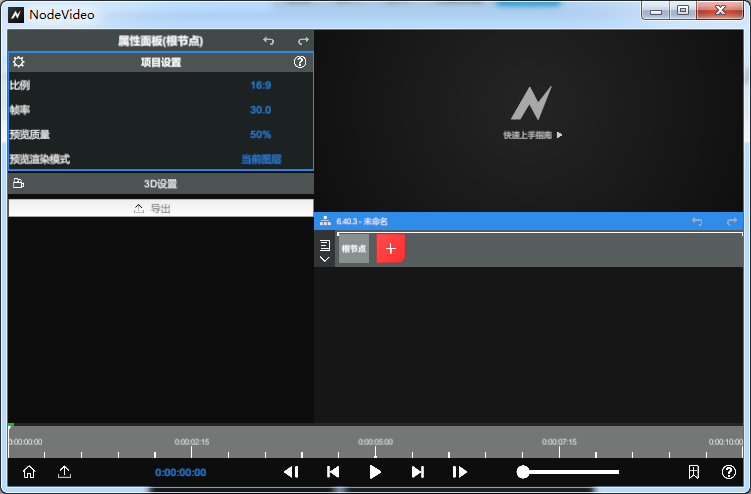Click the home icon in bottom bar
The width and height of the screenshot is (751, 494).
29,472
